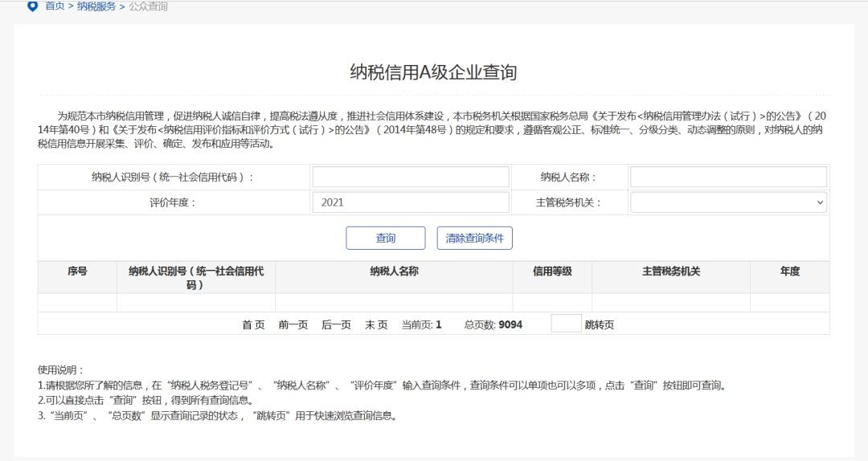Expand the 主管税务机关 dropdown
The image size is (868, 461).
[x=727, y=202]
